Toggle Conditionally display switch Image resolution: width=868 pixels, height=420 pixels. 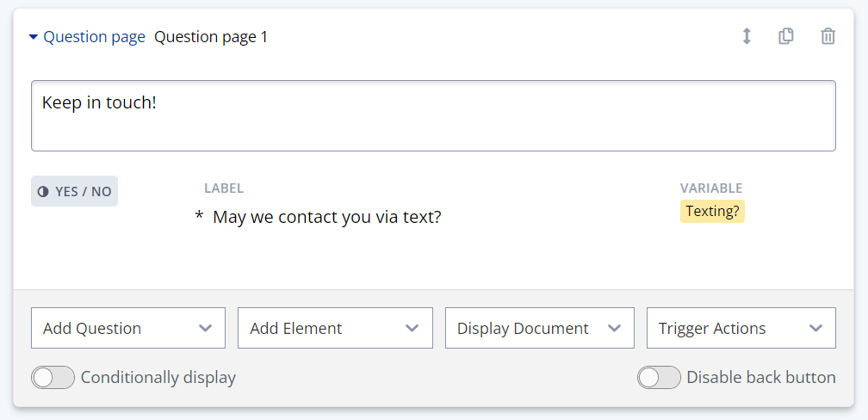pyautogui.click(x=53, y=377)
